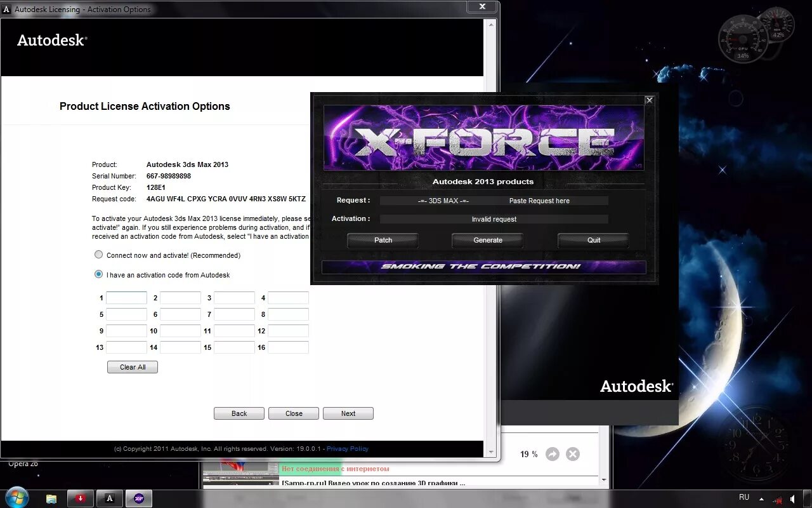Screen dimensions: 812x508
Task: Open the Privacy Policy link
Action: [x=348, y=448]
